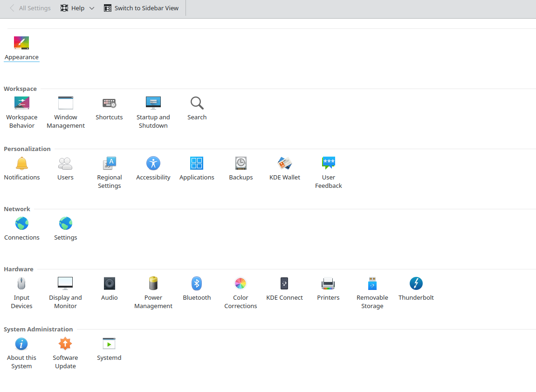
Task: Open KDE Wallet settings
Action: (284, 163)
